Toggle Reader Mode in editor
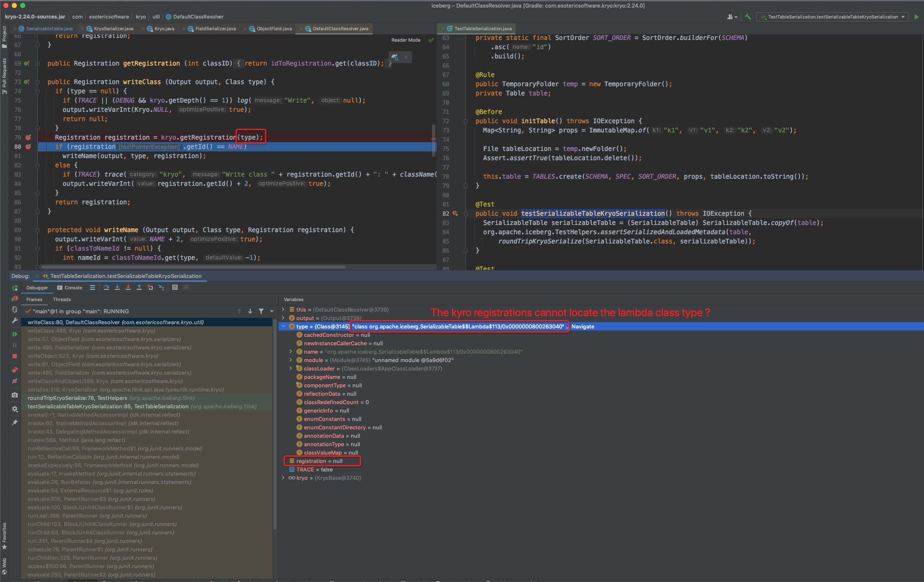This screenshot has height=582, width=924. click(x=405, y=40)
